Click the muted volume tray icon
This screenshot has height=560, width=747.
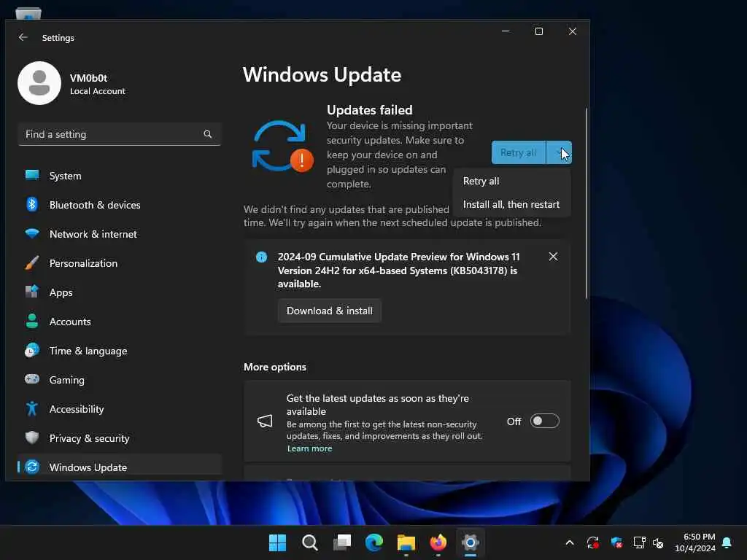click(x=658, y=542)
